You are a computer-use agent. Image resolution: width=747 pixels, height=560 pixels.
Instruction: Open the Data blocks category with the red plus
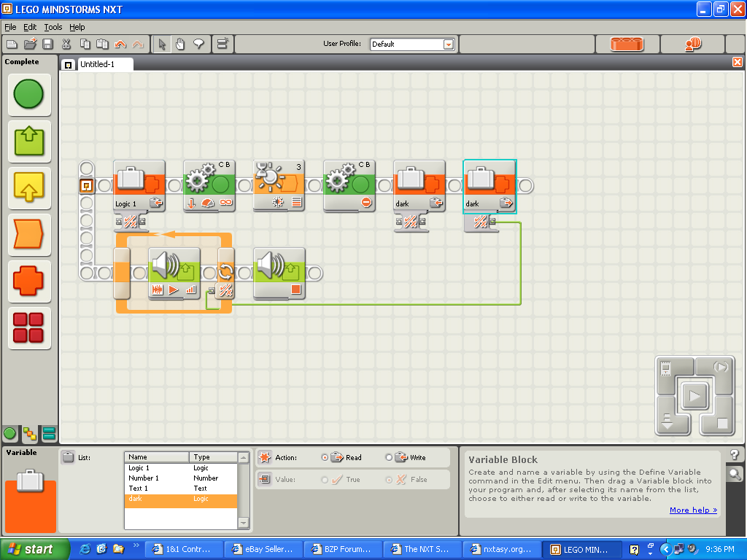(x=29, y=280)
